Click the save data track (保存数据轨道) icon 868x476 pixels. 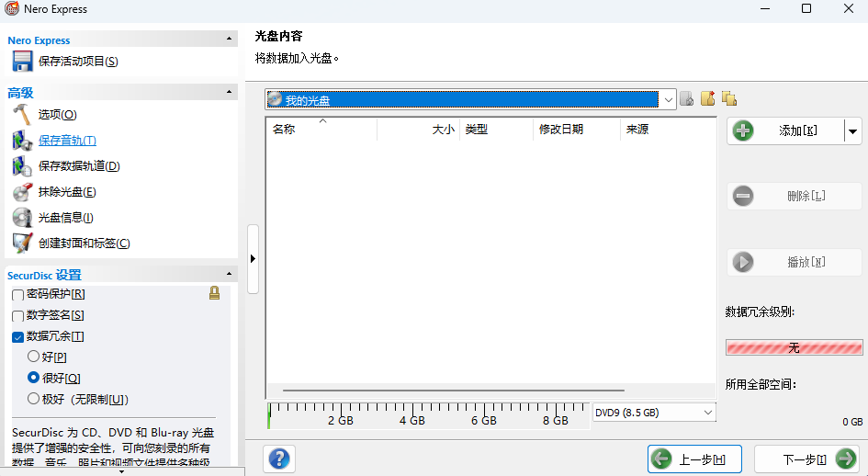(x=22, y=166)
